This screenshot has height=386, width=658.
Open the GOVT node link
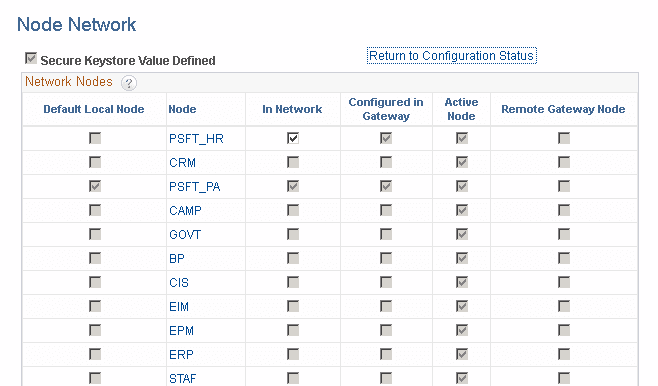point(185,235)
